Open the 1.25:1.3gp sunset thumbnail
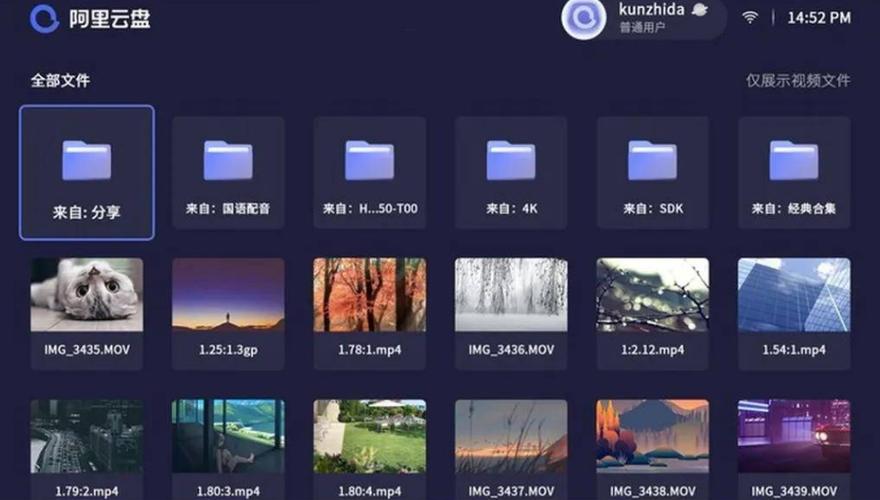Screen dimensions: 880x500 coord(228,295)
